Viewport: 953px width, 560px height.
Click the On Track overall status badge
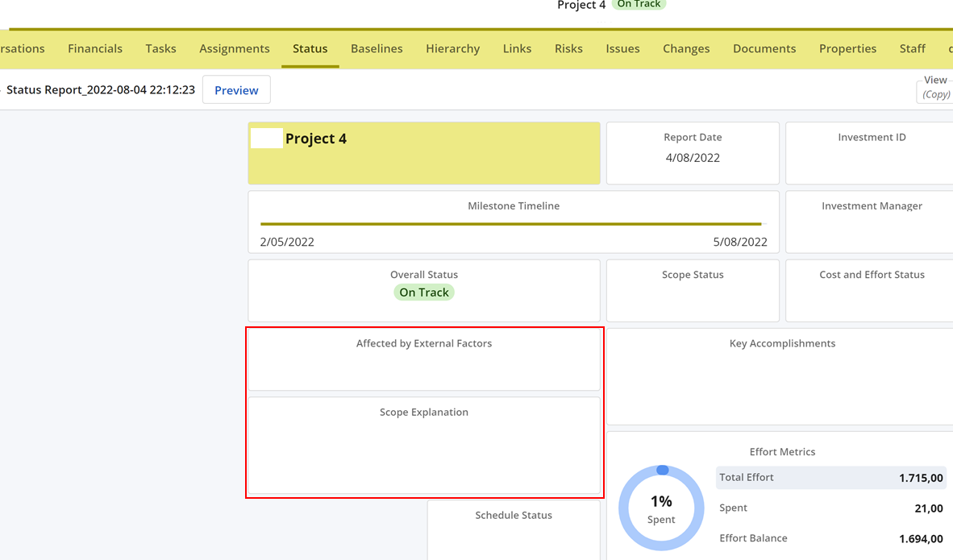424,292
